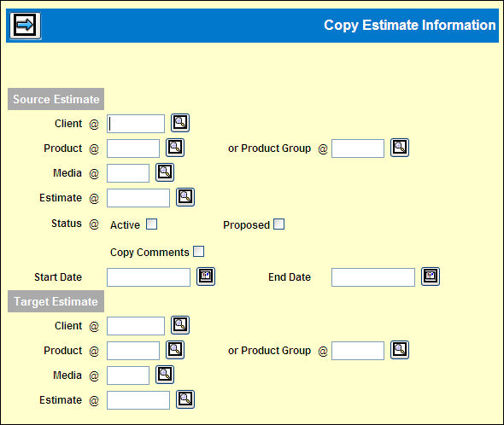The height and width of the screenshot is (425, 504).
Task: Open lookup for Source Estimate Product
Action: pos(175,148)
